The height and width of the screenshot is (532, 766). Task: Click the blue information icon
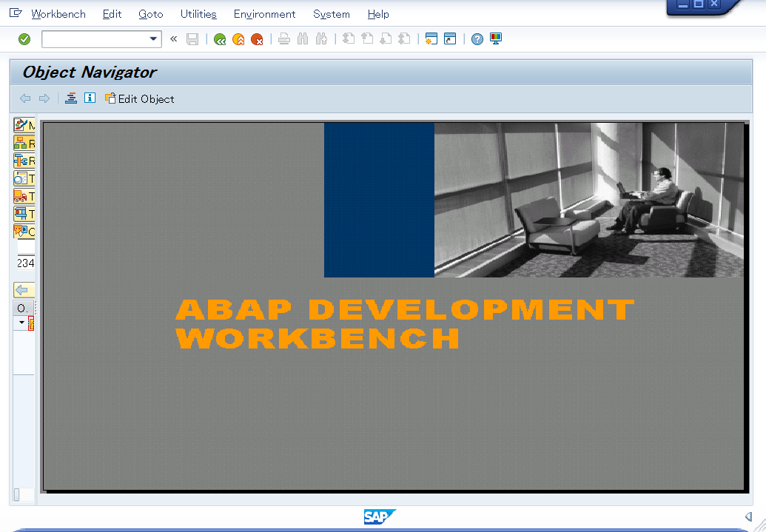pyautogui.click(x=90, y=98)
